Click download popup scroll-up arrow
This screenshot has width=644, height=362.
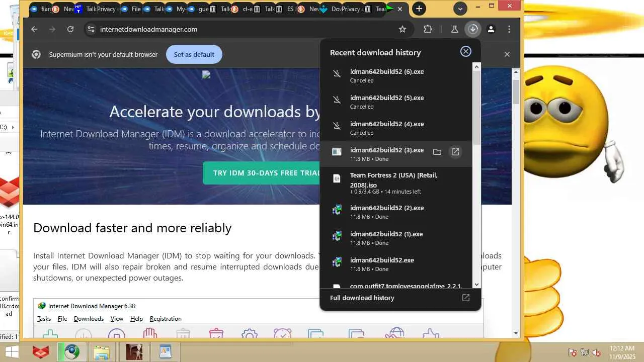[x=476, y=67]
